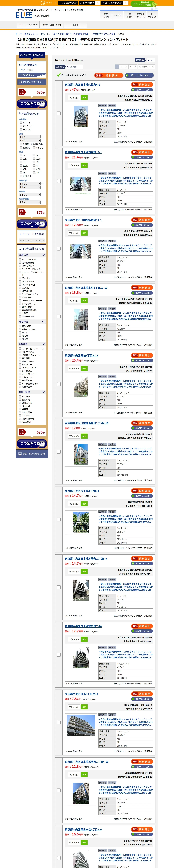Click 路線・駅から検索し直す button
This screenshot has height=868, width=174.
click(x=32, y=454)
